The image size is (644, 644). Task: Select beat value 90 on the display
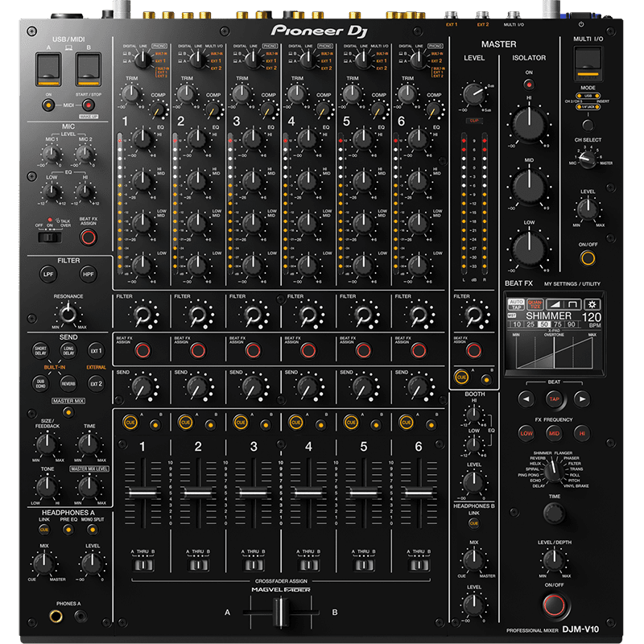point(572,324)
